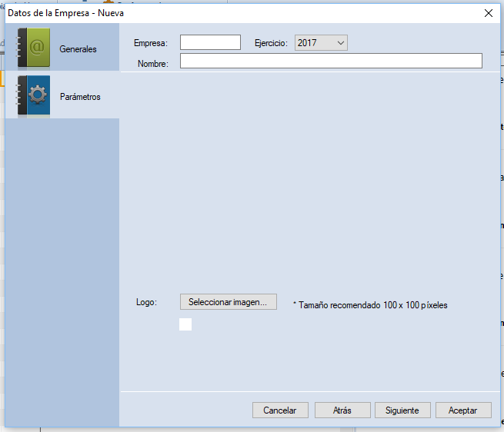Viewport: 504px width, 432px height.
Task: Click the blue Parámetros gear notebook icon
Action: point(33,96)
